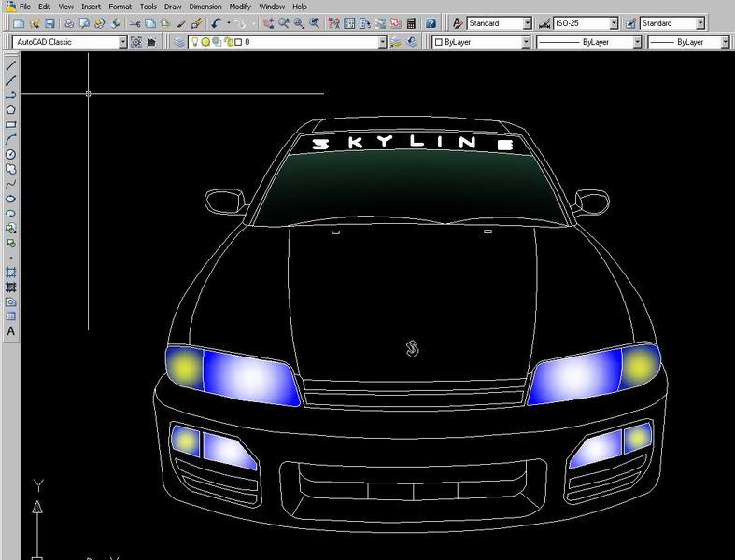735x560 pixels.
Task: Select the Polygon draw tool
Action: pos(11,109)
